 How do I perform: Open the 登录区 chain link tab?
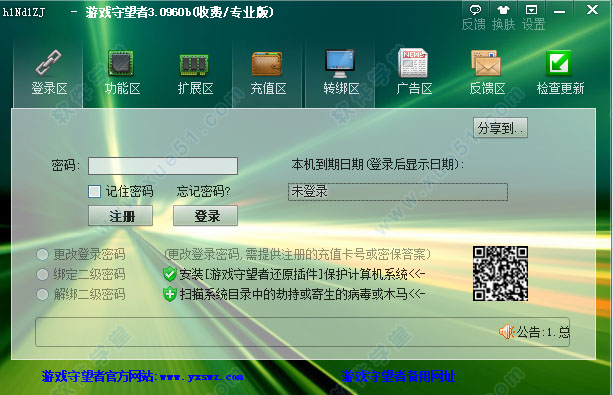(48, 73)
